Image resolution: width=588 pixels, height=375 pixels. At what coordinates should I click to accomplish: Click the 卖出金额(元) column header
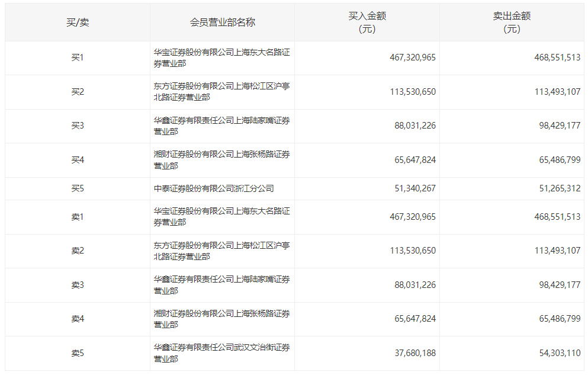pyautogui.click(x=512, y=23)
